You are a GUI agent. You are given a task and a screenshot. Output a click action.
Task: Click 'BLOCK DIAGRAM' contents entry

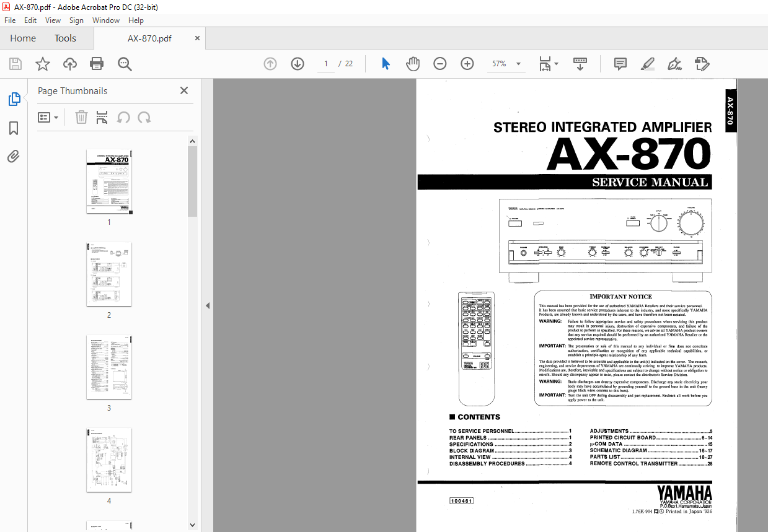point(510,451)
